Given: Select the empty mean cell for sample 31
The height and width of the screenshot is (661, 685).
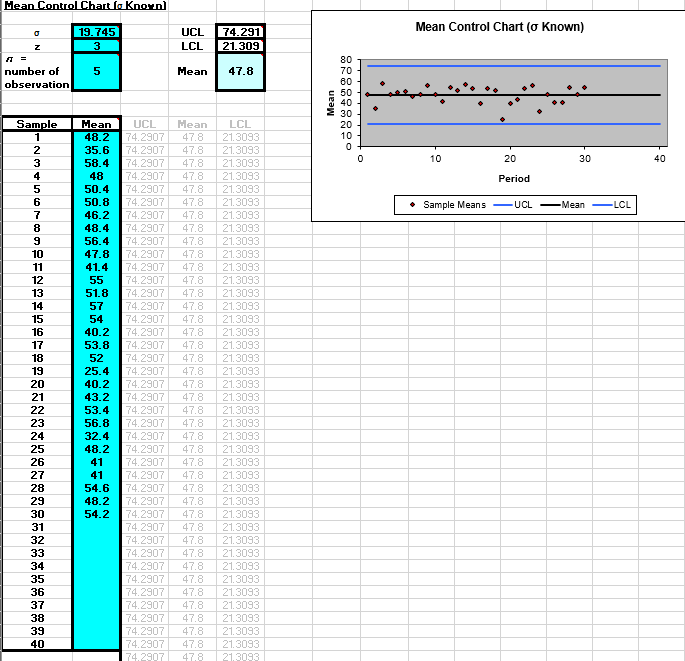Looking at the screenshot, I should (97, 527).
